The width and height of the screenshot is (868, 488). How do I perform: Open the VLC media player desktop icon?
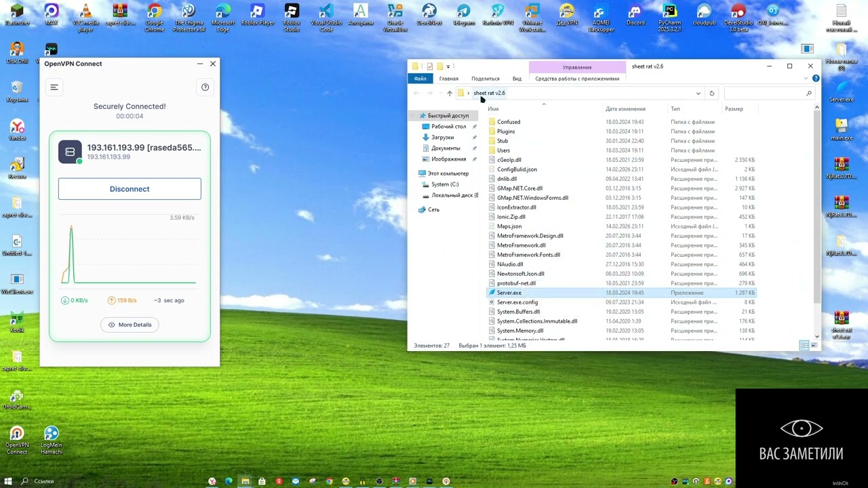point(85,18)
